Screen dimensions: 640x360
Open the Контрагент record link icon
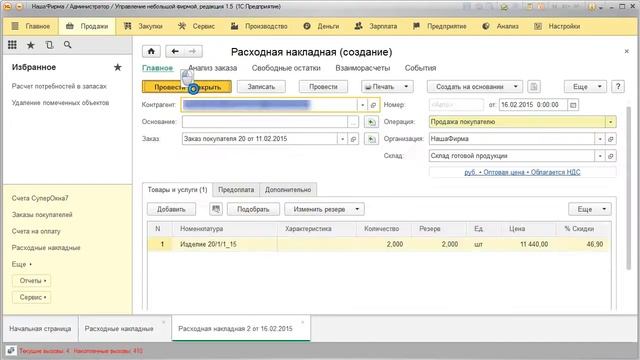click(x=373, y=105)
